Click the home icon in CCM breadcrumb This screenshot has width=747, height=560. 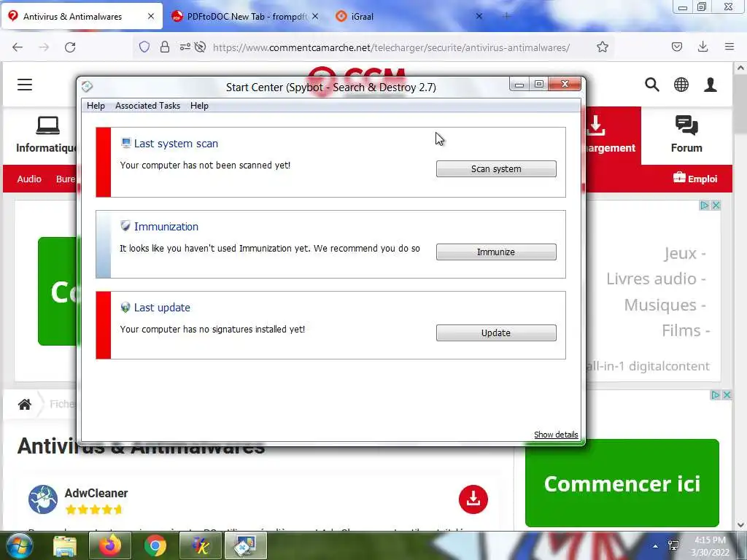coord(25,404)
